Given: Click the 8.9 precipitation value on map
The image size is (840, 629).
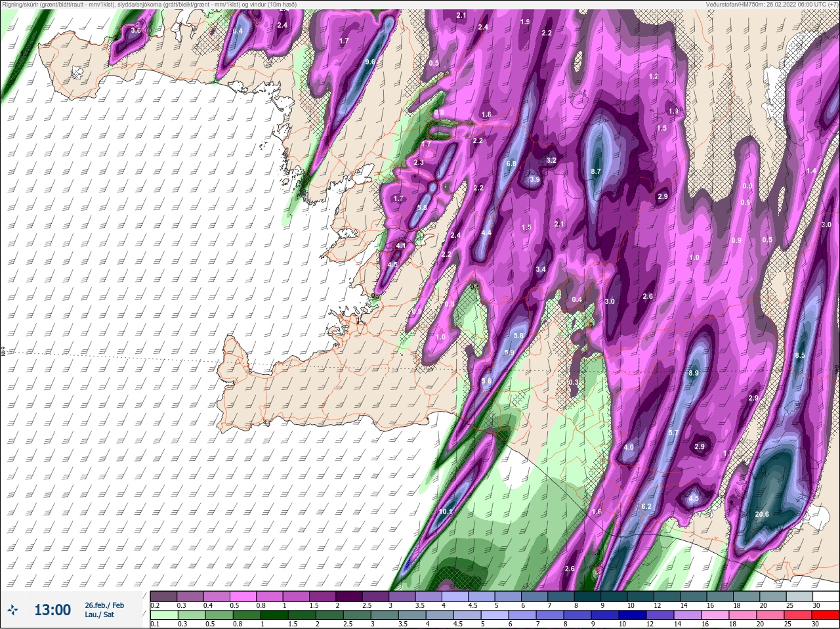Looking at the screenshot, I should (x=694, y=373).
